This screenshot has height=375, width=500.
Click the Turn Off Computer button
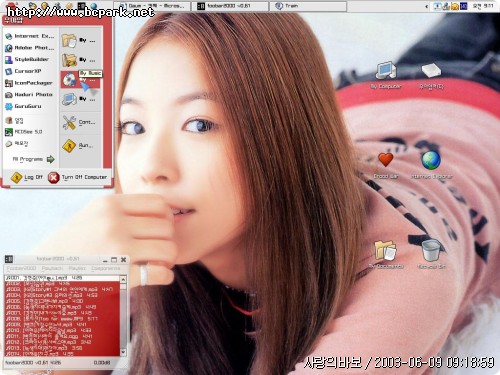[x=78, y=177]
